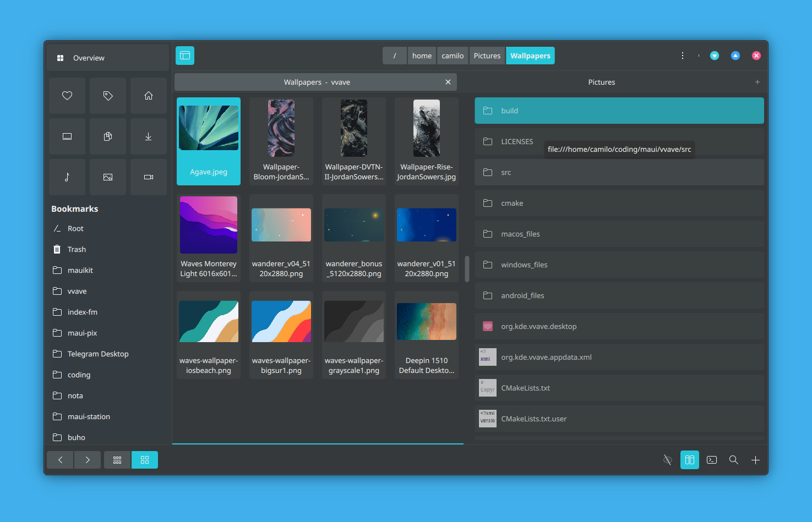
Task: Add a new tab with the plus beside Pictures
Action: pos(757,82)
